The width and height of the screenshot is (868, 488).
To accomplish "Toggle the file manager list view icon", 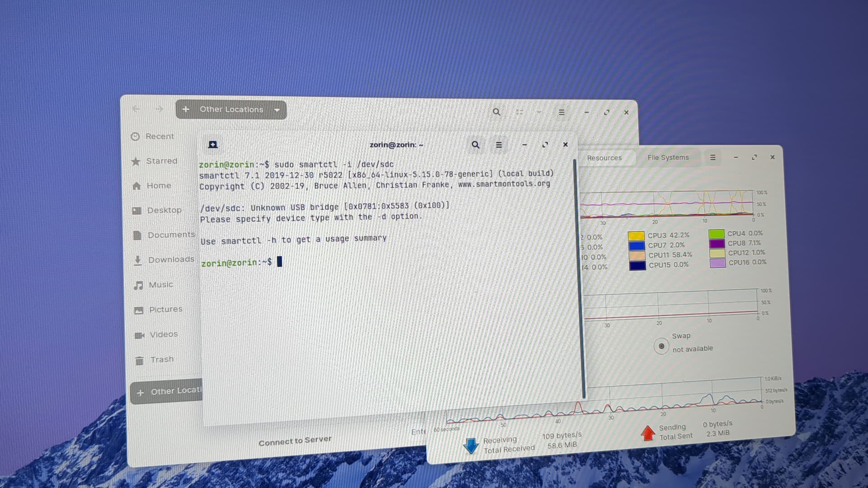I will pos(519,112).
